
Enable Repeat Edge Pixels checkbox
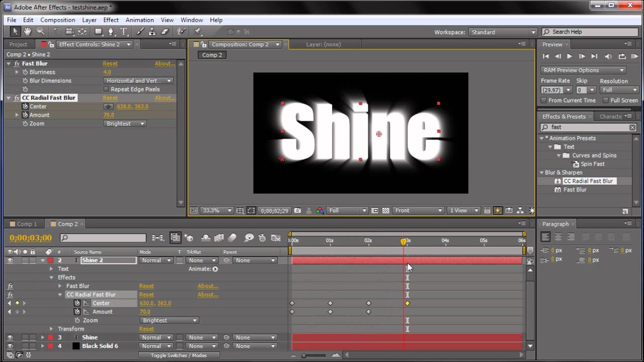coord(106,89)
